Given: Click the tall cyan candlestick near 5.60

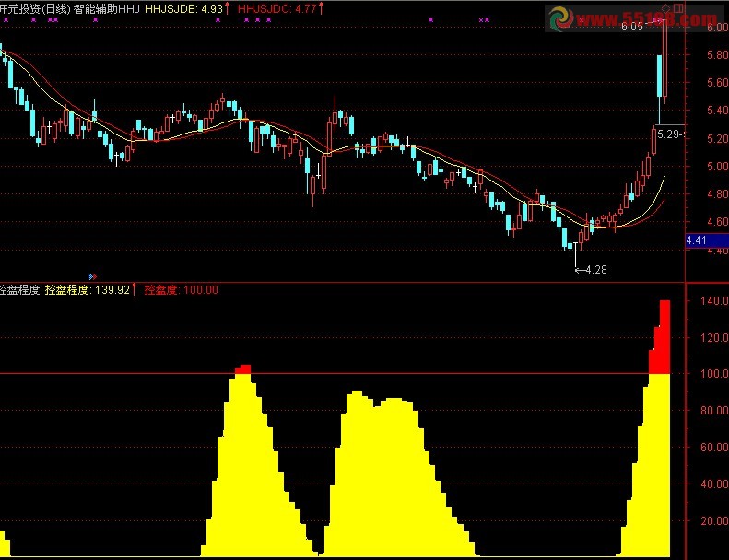Looking at the screenshot, I should coord(661,76).
